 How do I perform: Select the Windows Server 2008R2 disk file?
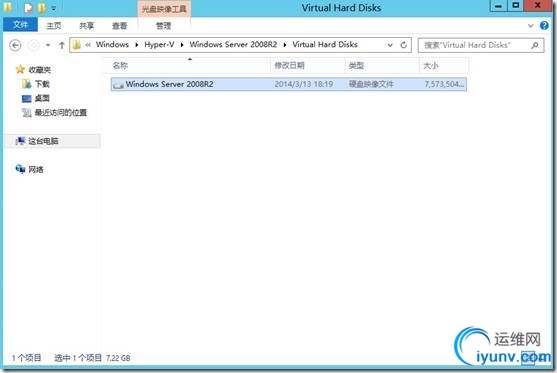click(288, 84)
